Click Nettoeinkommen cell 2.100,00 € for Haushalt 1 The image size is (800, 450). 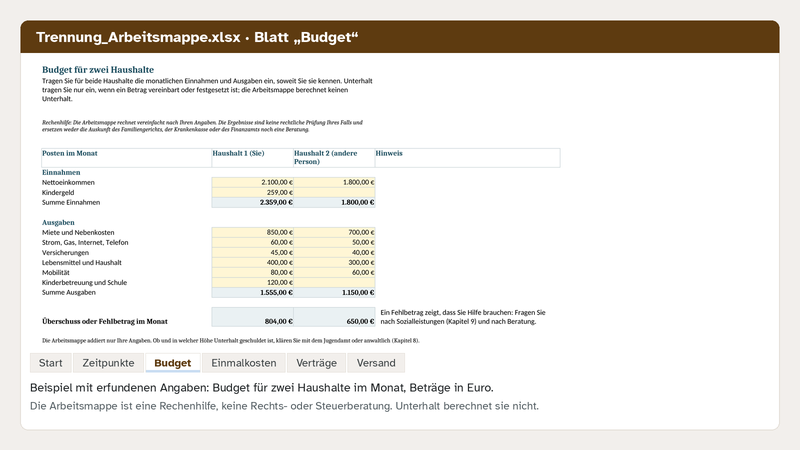coord(253,182)
